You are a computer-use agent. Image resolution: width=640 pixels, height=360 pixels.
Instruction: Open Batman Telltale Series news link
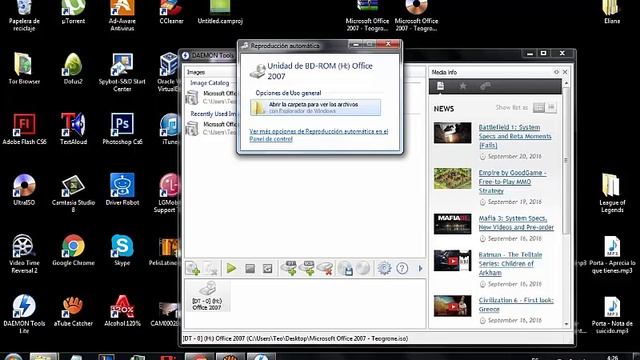coord(510,263)
